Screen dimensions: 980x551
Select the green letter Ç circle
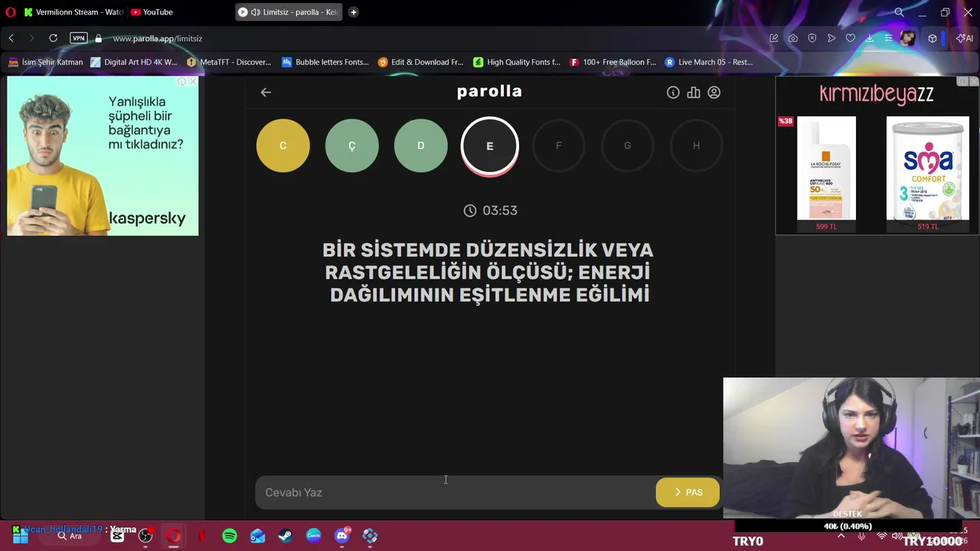click(x=352, y=145)
